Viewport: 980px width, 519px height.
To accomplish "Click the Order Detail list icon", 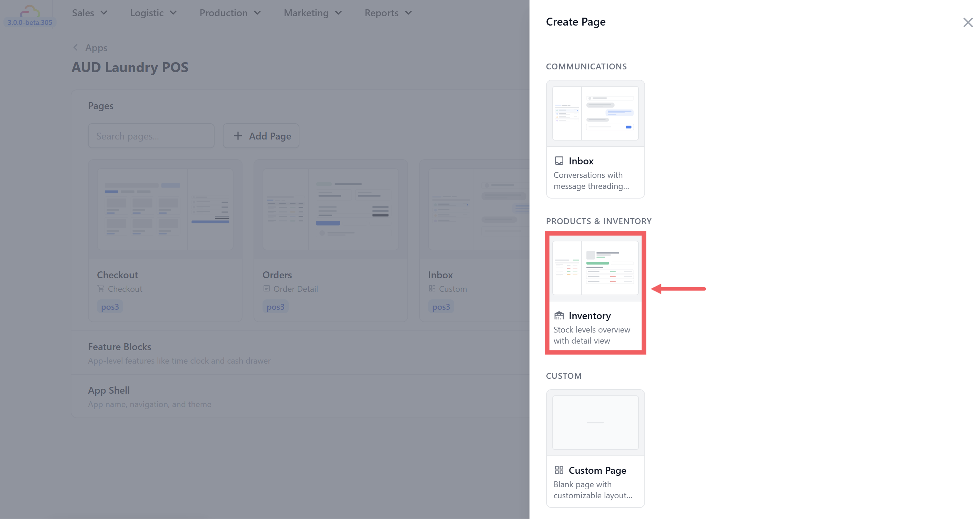I will [266, 288].
